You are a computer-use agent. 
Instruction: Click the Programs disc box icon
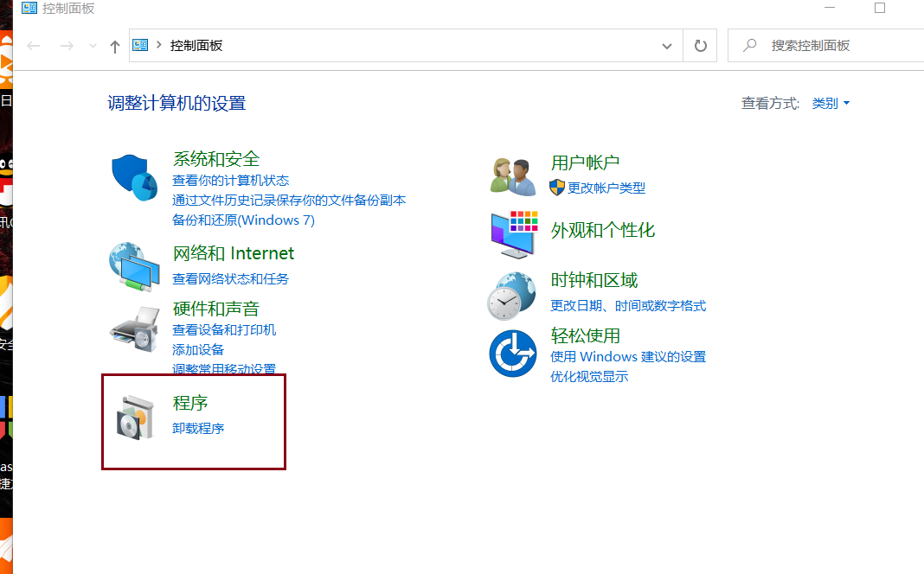(135, 418)
